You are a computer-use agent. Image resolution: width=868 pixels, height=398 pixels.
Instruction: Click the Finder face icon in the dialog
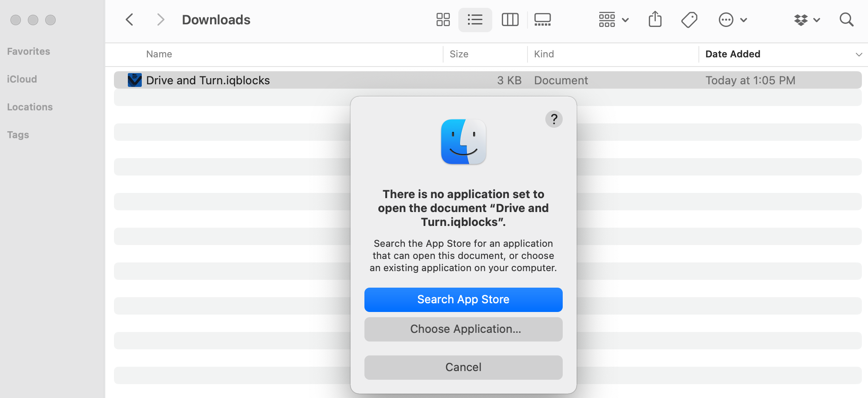point(463,142)
